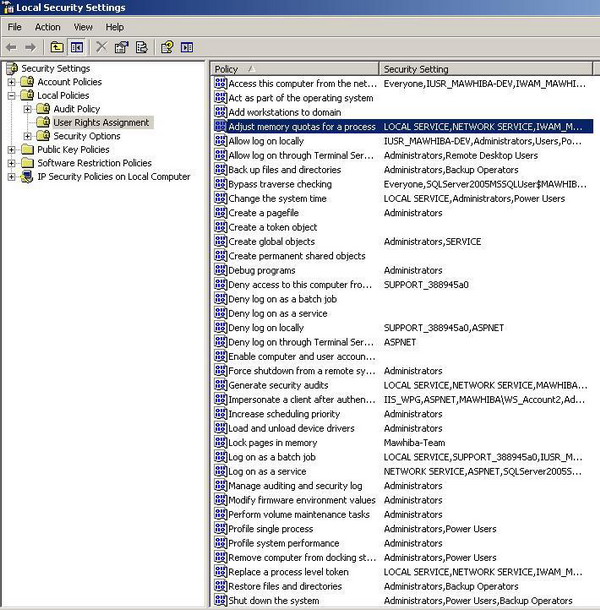This screenshot has height=610, width=600.
Task: Click the Up one level folder icon
Action: (x=57, y=47)
